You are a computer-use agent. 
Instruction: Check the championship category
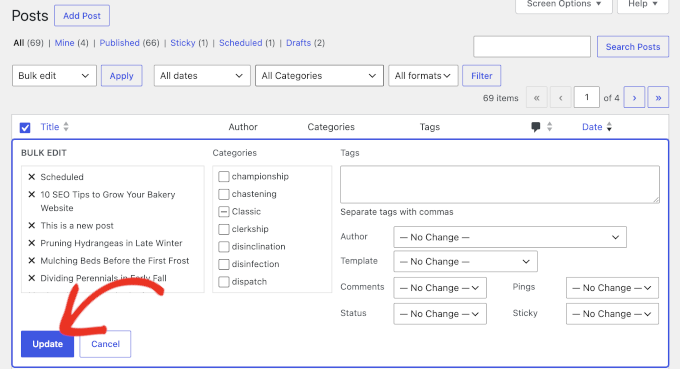point(224,176)
